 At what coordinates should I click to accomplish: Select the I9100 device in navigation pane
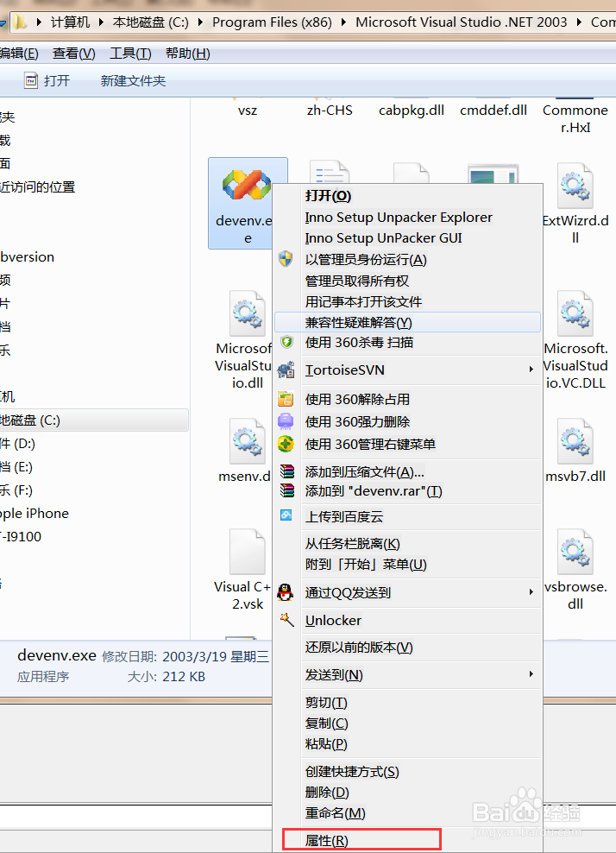(x=22, y=537)
